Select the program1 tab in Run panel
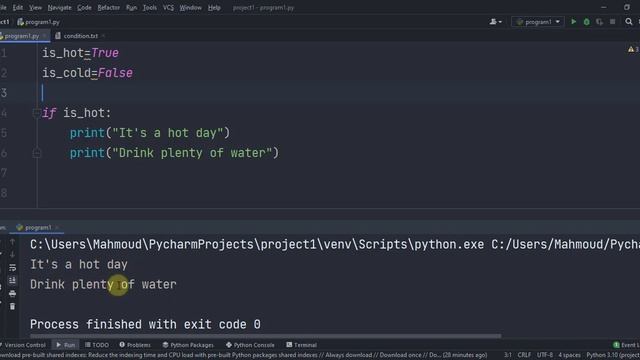This screenshot has height=360, width=640. (x=38, y=227)
